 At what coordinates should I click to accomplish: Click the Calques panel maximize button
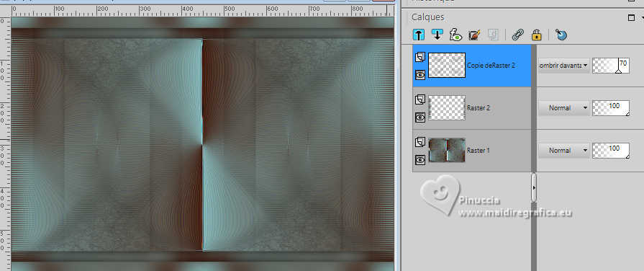(631, 17)
